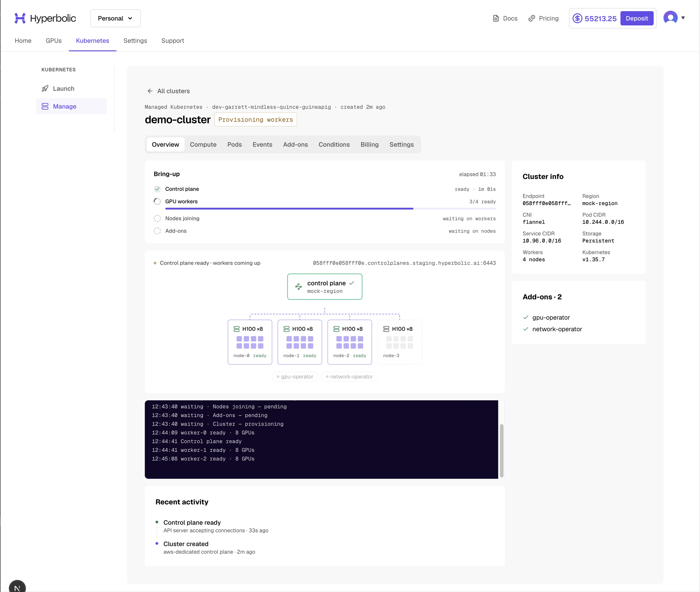Click the control plane network icon
Image resolution: width=700 pixels, height=592 pixels.
(298, 287)
